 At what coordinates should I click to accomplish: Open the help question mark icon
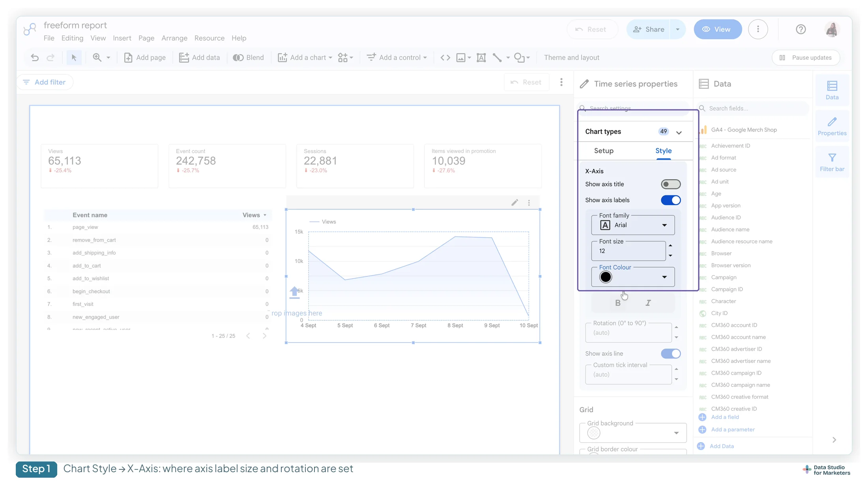pos(801,29)
